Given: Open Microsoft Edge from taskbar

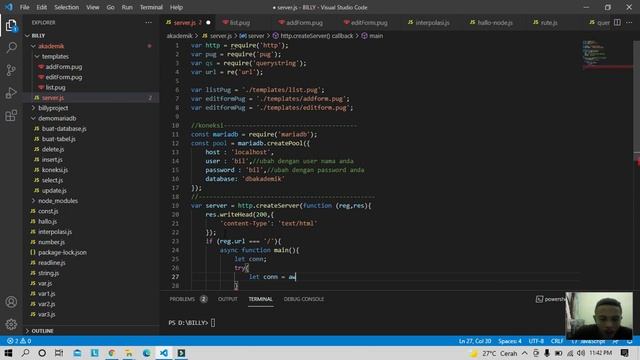Looking at the screenshot, I should (x=146, y=353).
